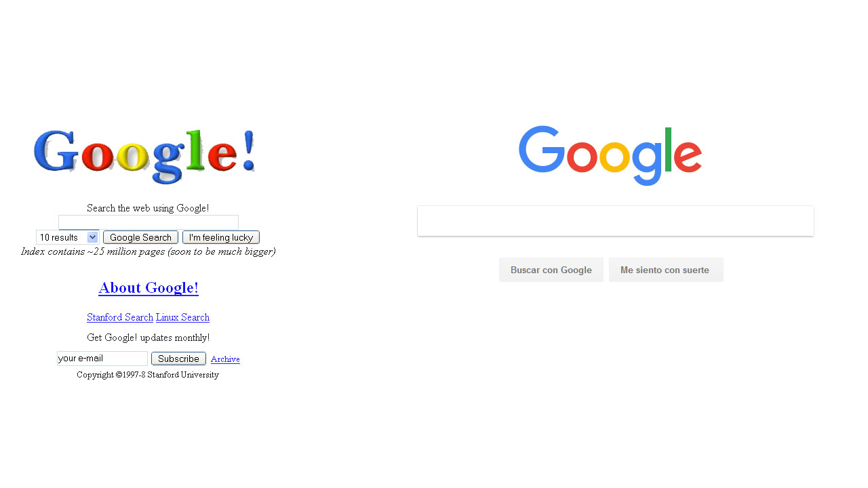Click the vintage Google! logo image
This screenshot has height=488, width=868.
144,157
